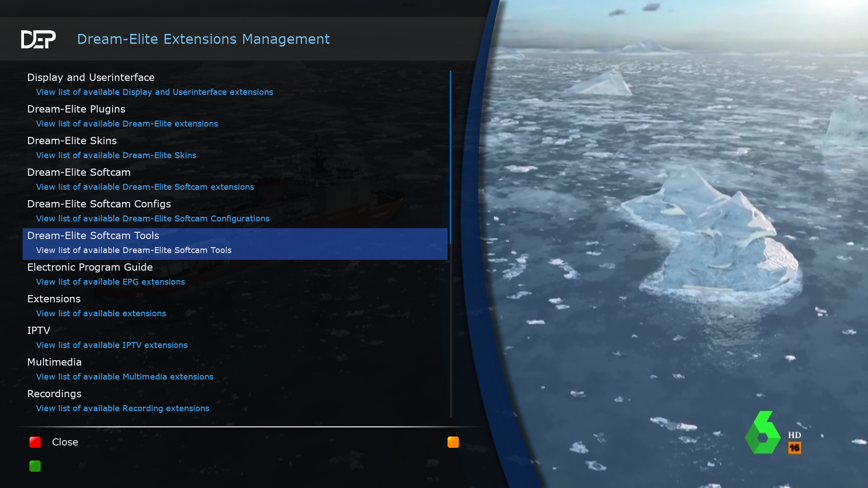The width and height of the screenshot is (868, 488).
Task: Click View list of available IPTV extensions
Action: tap(112, 345)
